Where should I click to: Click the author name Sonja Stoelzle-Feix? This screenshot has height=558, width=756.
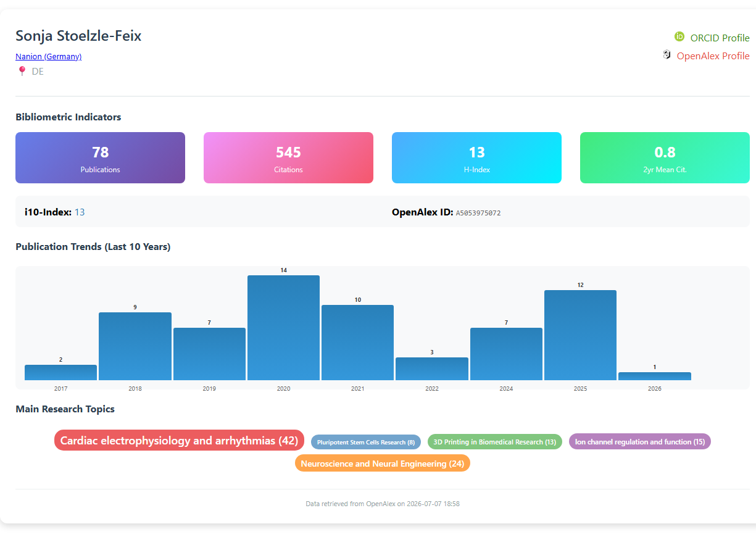coord(78,36)
